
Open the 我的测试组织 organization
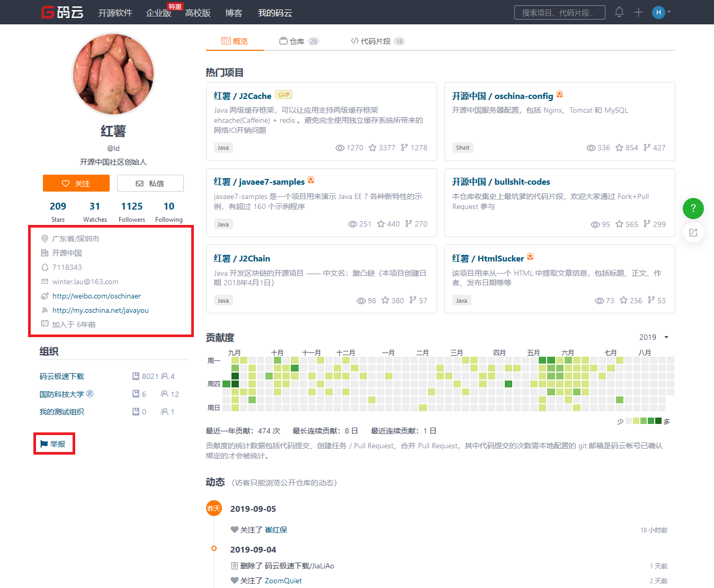point(61,412)
